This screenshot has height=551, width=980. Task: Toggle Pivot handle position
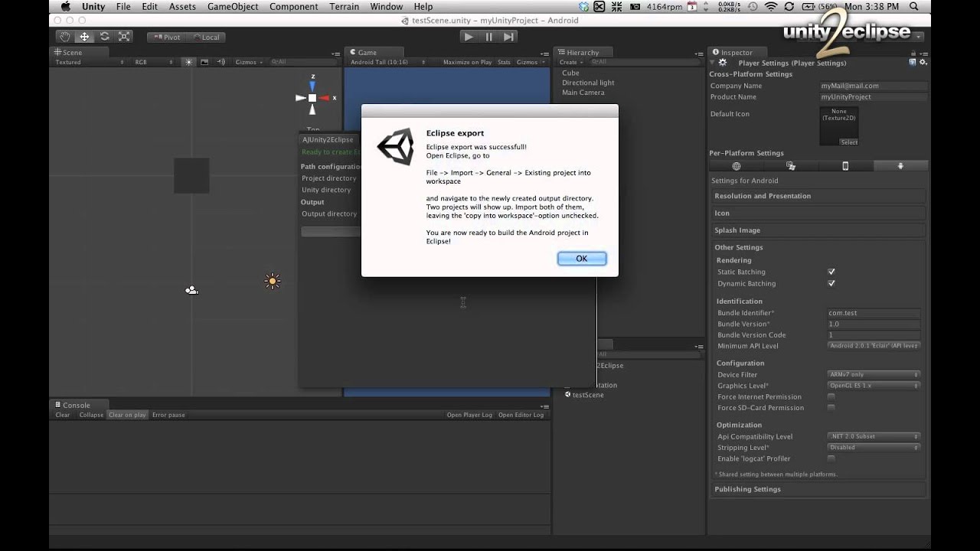167,37
